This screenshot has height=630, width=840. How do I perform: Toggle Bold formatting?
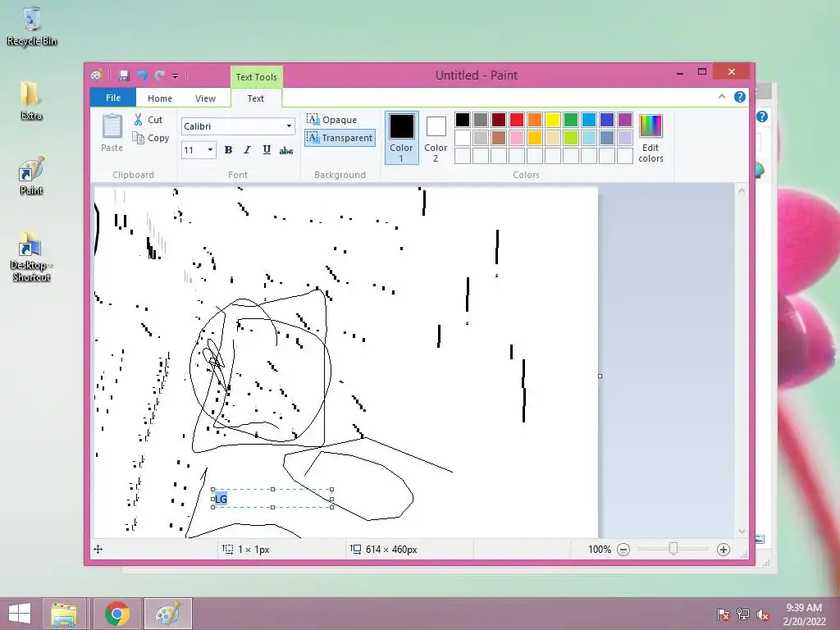pos(228,150)
